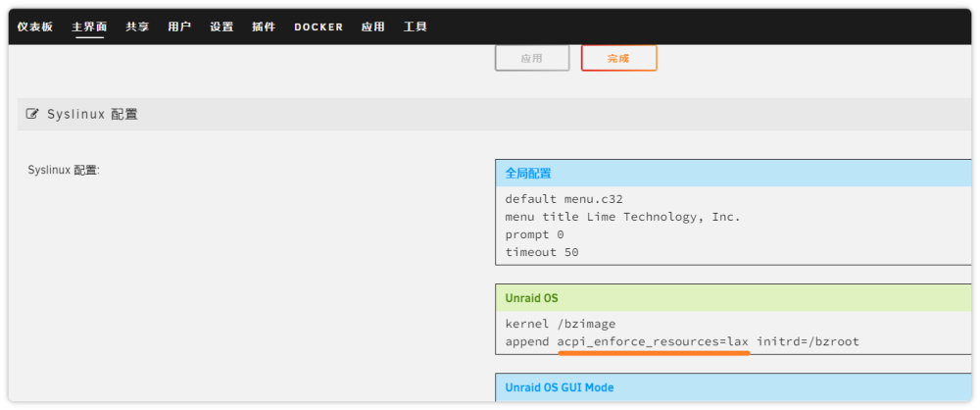Open the 设置 settings tab
The width and height of the screenshot is (980, 410).
coord(221,26)
